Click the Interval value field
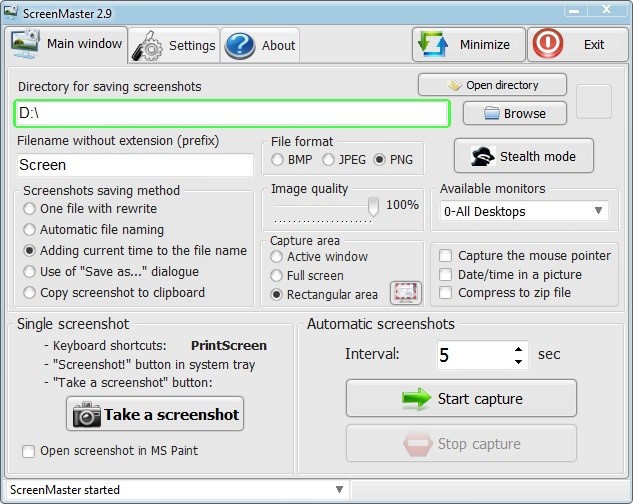The image size is (633, 504). (474, 355)
